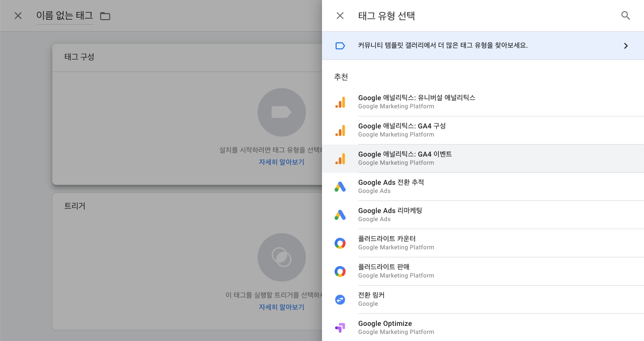Select 플러드라이트 판매 tag type
Viewport: 644px width, 341px height.
click(483, 271)
